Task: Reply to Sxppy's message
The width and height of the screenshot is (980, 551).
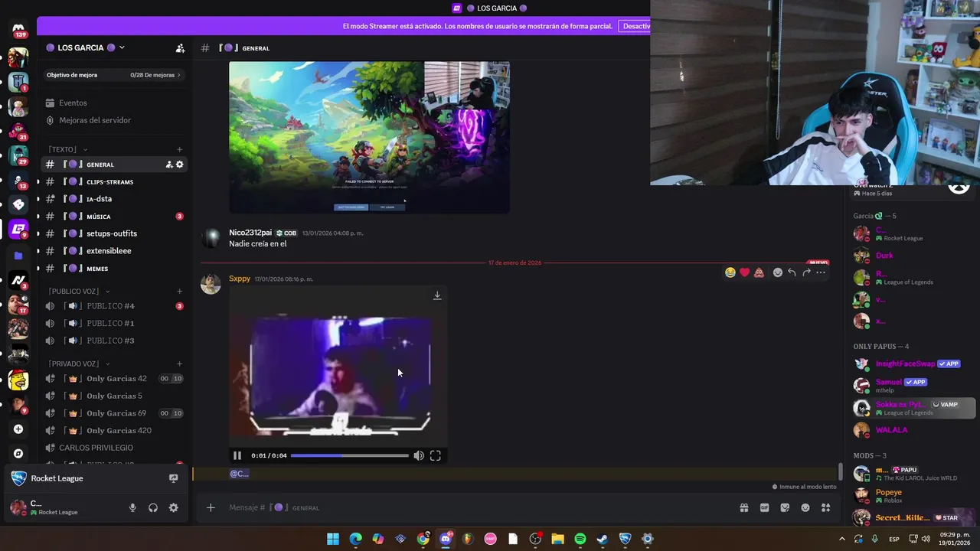Action: (792, 272)
